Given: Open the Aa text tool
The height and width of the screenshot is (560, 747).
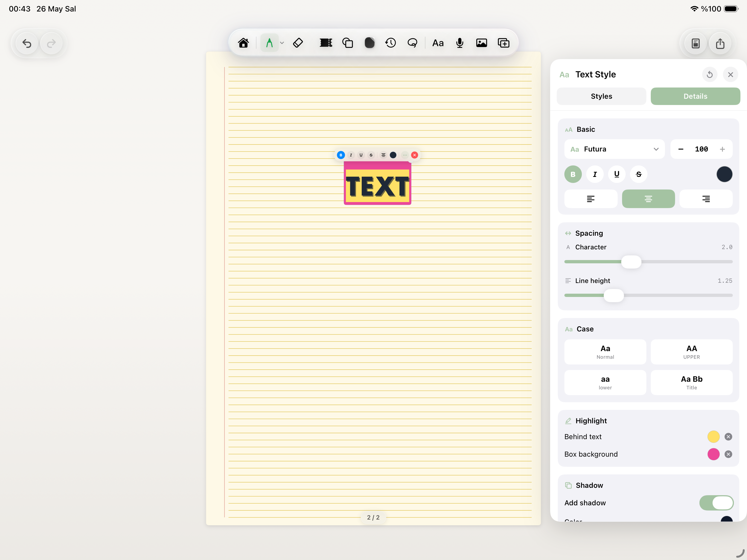Looking at the screenshot, I should [x=438, y=43].
